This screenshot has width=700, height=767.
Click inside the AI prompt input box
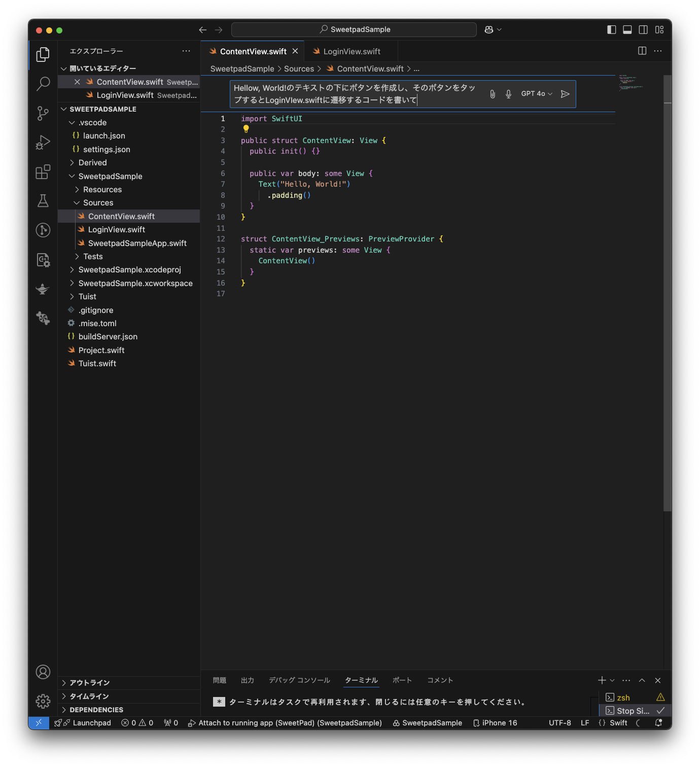coord(355,94)
